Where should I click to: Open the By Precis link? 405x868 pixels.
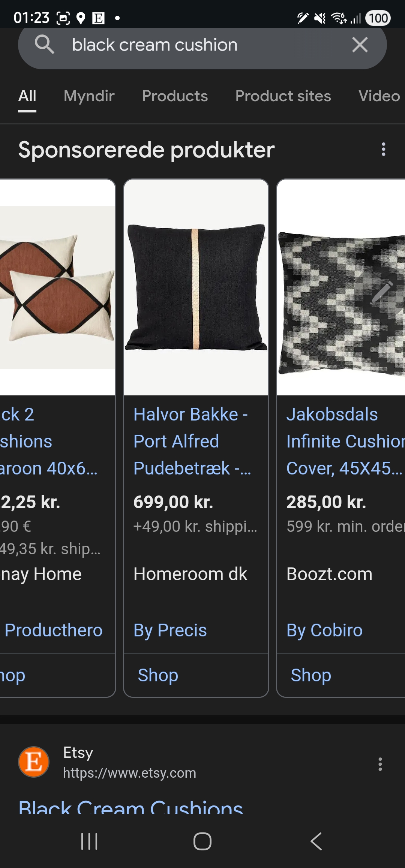pos(170,630)
